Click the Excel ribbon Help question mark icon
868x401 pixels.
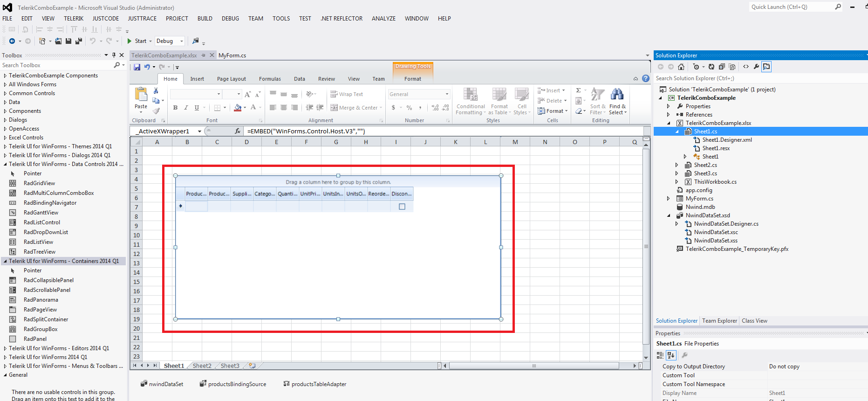tap(646, 79)
